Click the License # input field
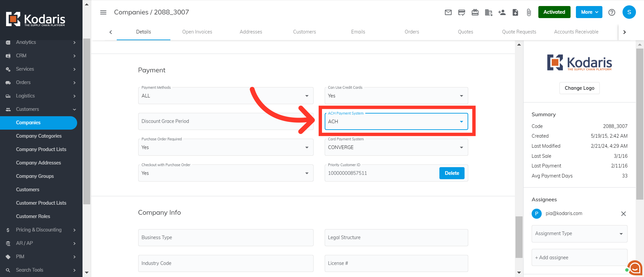Screen dimensions: 644x277 [x=396, y=263]
